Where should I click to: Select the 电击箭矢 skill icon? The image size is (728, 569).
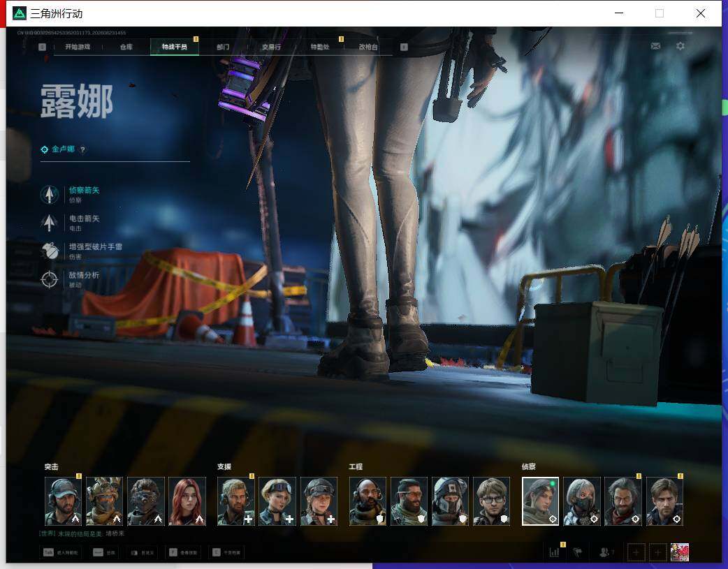click(49, 223)
